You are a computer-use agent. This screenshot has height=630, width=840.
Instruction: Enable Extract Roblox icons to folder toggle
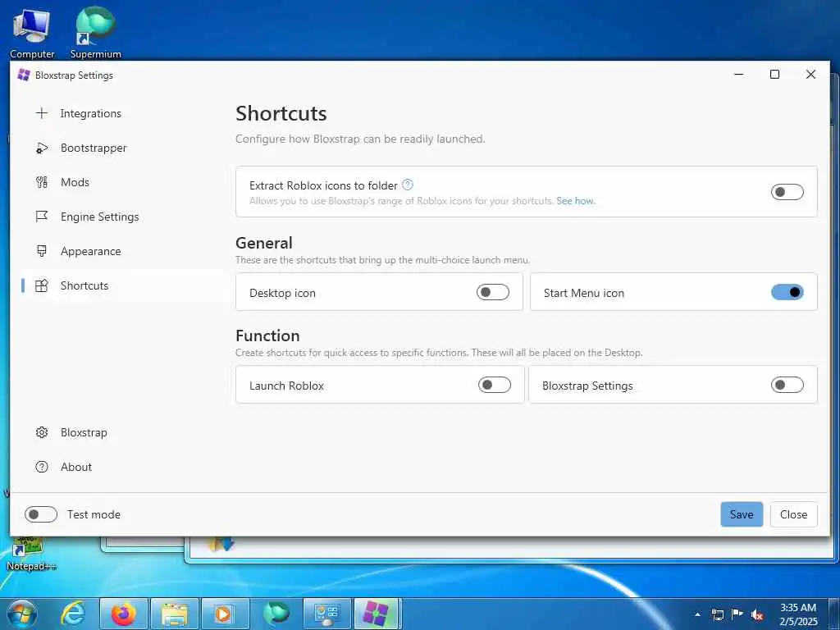click(x=787, y=192)
